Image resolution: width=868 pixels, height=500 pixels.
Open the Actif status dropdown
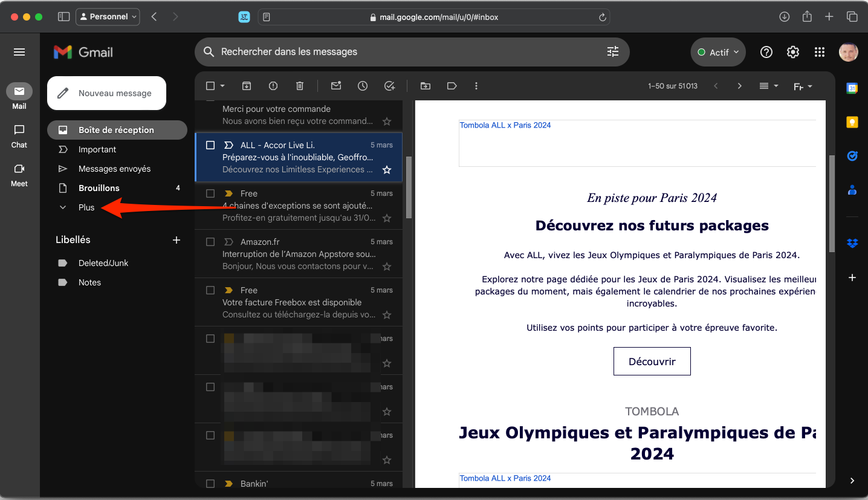pos(718,52)
